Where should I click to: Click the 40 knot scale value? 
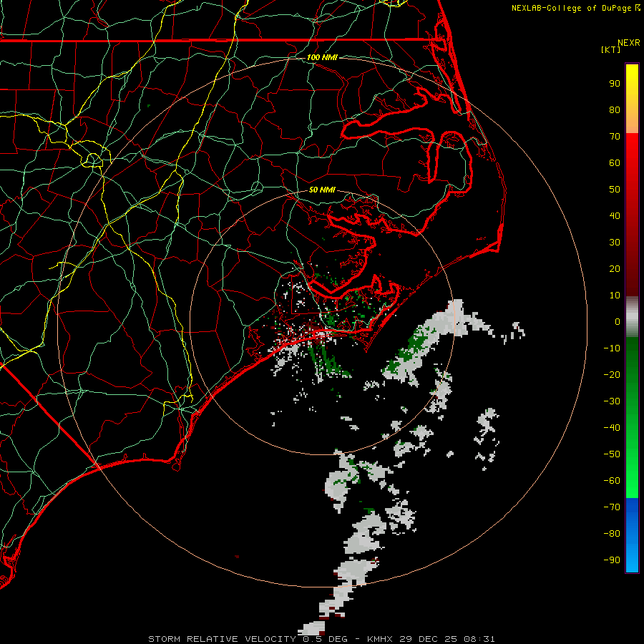click(x=615, y=215)
